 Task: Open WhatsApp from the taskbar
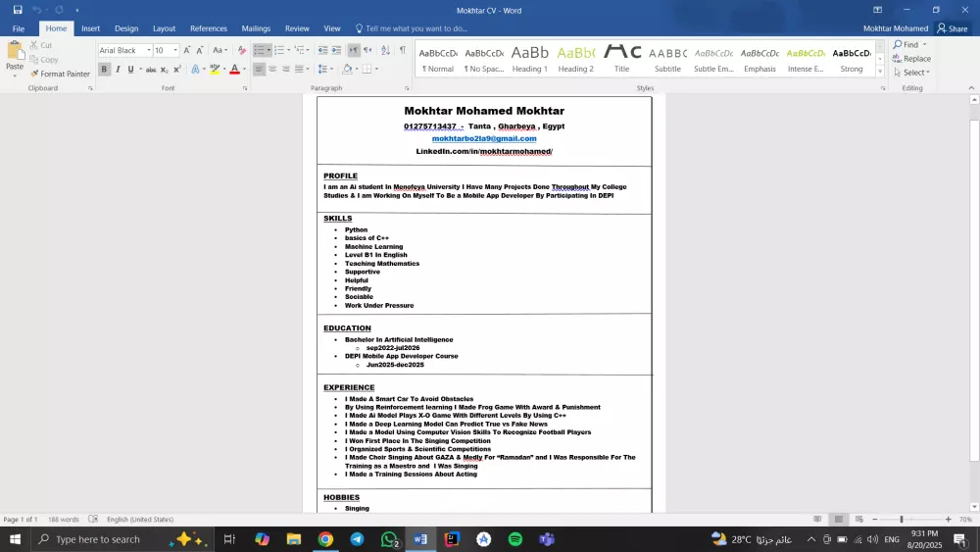390,539
